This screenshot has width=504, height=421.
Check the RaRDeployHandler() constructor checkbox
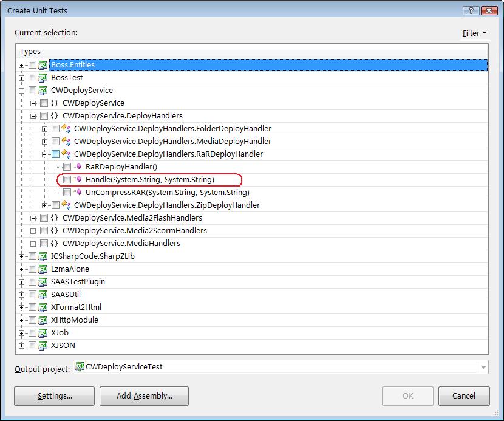[x=67, y=166]
